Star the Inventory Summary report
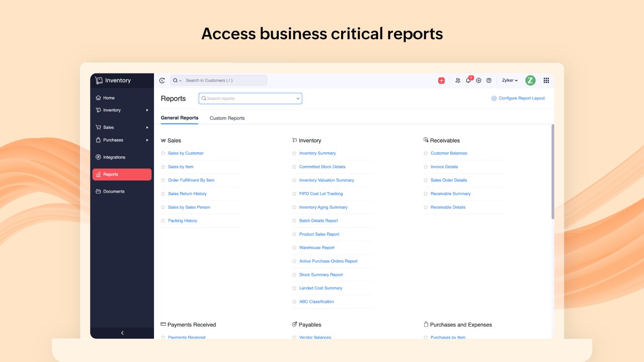 click(294, 153)
